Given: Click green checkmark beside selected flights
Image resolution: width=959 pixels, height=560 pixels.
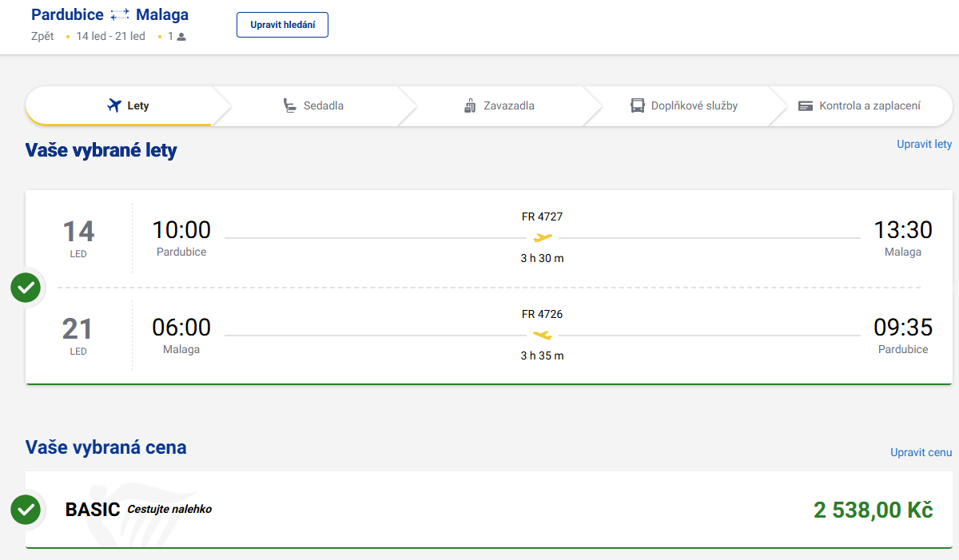Looking at the screenshot, I should point(26,287).
